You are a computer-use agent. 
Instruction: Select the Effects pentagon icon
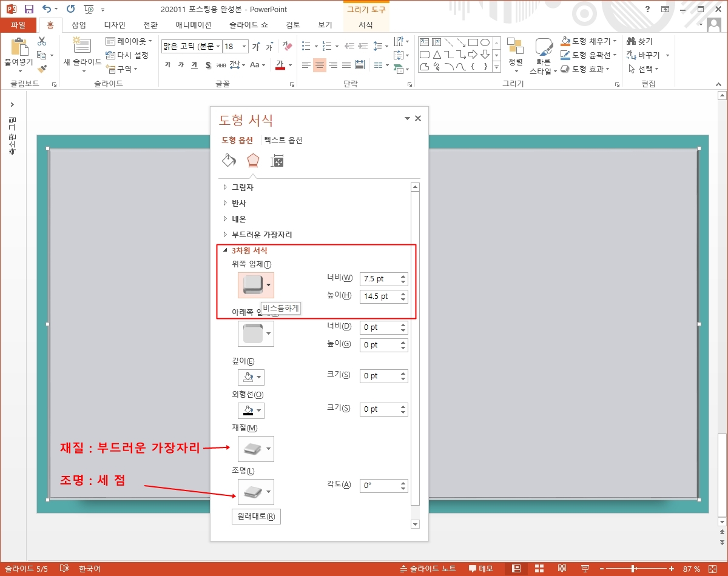click(x=253, y=161)
